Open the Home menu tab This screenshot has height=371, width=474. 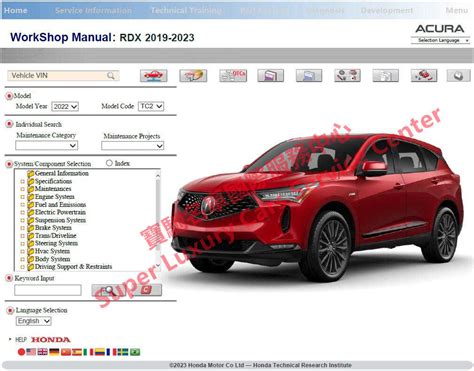click(16, 10)
